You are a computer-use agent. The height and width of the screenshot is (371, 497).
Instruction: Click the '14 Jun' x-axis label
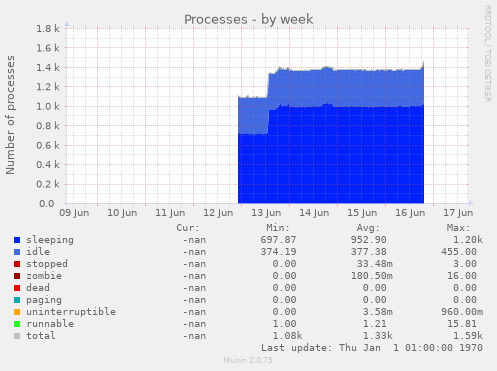tap(314, 213)
